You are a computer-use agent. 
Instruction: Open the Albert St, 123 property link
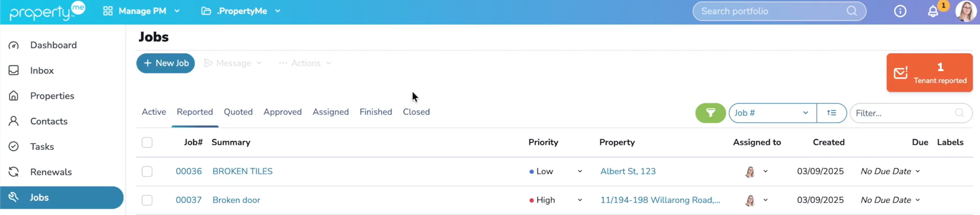(x=628, y=171)
